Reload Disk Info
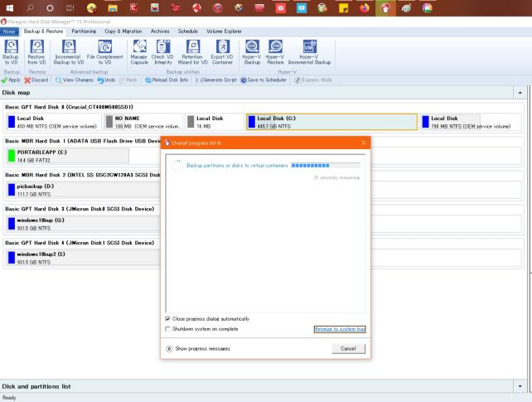This screenshot has width=532, height=402. click(167, 80)
